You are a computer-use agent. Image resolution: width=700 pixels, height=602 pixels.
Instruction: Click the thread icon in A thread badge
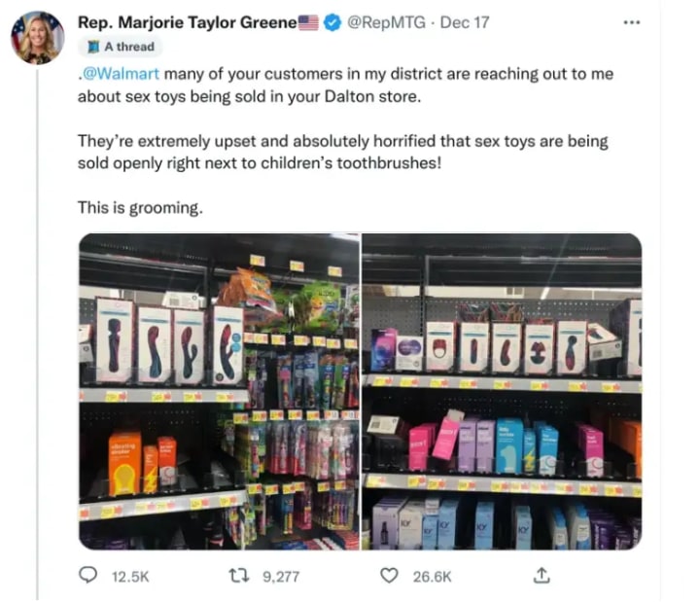tap(93, 47)
